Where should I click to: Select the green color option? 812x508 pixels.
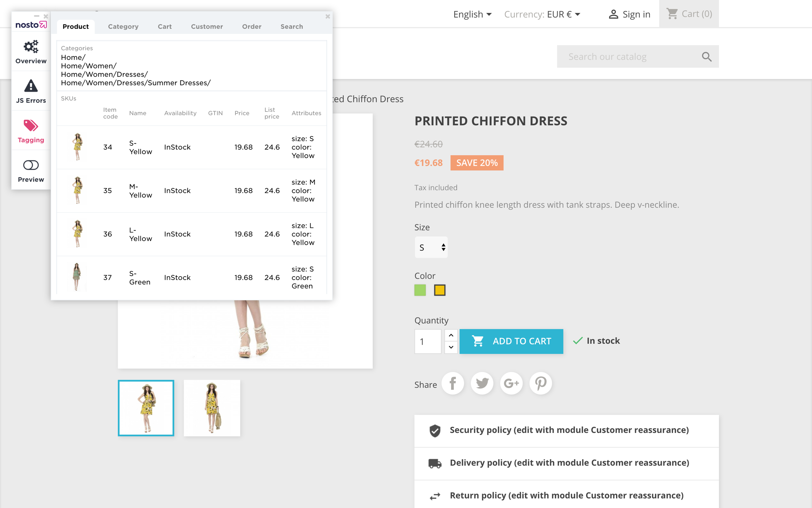(420, 290)
